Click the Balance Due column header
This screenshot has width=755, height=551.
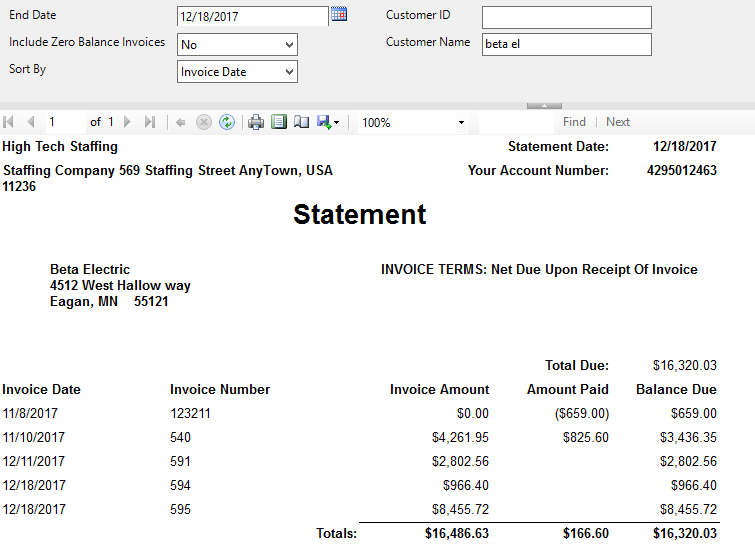(x=676, y=389)
